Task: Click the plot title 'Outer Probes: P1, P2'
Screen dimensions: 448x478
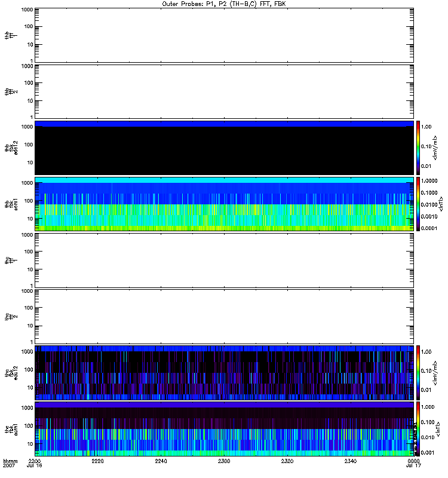Action: [x=224, y=4]
